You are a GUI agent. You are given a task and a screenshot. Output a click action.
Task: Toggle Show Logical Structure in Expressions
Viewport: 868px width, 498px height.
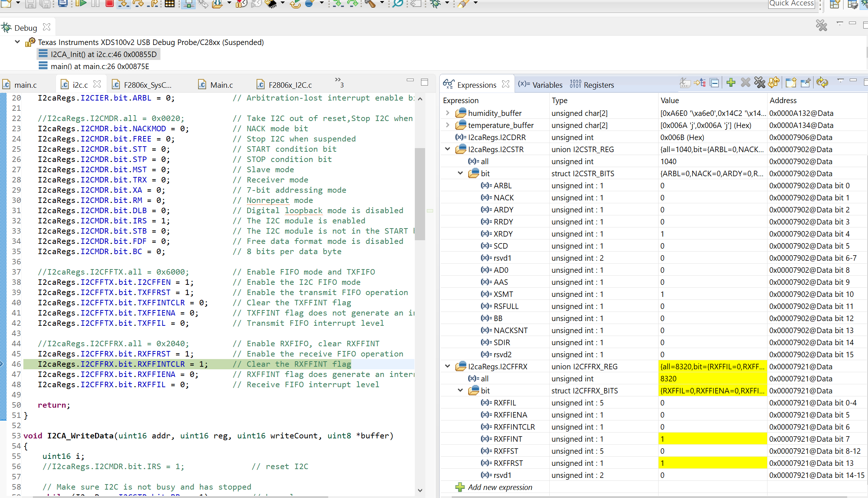point(700,83)
